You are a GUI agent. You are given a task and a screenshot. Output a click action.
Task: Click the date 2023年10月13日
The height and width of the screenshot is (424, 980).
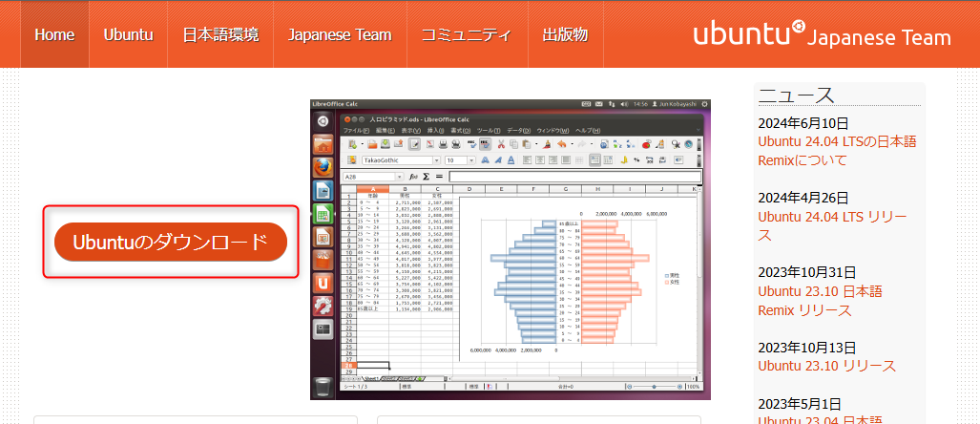(807, 348)
